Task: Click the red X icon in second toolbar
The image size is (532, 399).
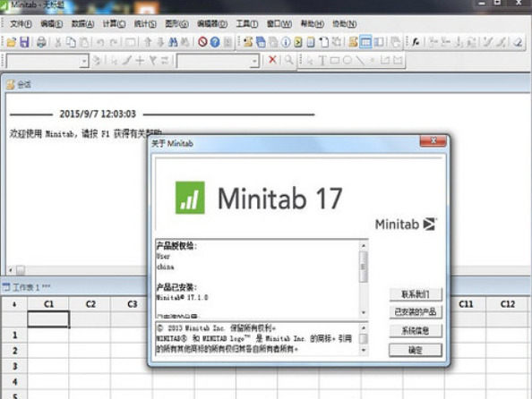Action: tap(272, 60)
